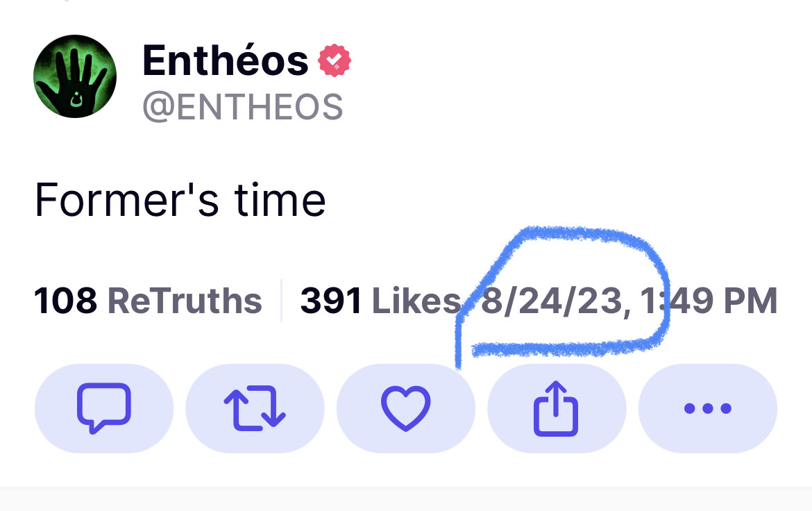Like the post with the heart button

tap(406, 408)
